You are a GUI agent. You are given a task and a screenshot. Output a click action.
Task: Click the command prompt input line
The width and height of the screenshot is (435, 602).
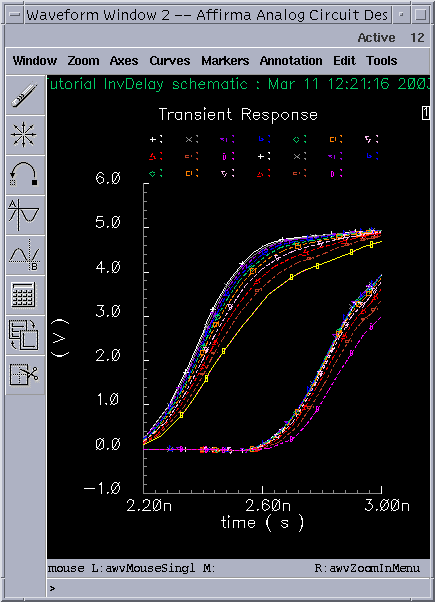coord(238,588)
